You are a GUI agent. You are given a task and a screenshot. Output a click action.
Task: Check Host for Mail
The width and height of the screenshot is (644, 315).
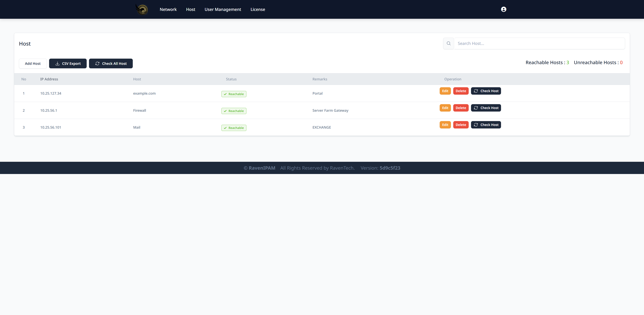(486, 125)
